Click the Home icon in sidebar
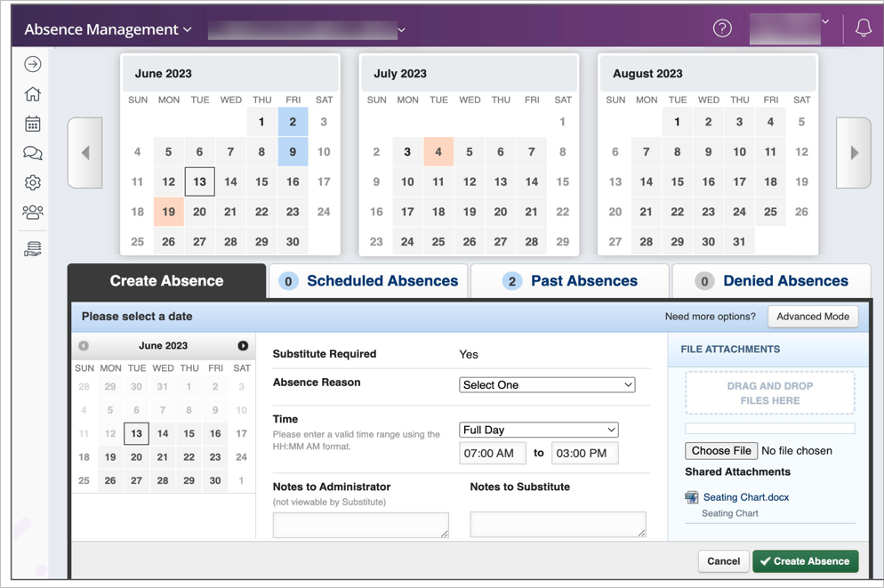The width and height of the screenshot is (884, 588). click(33, 94)
